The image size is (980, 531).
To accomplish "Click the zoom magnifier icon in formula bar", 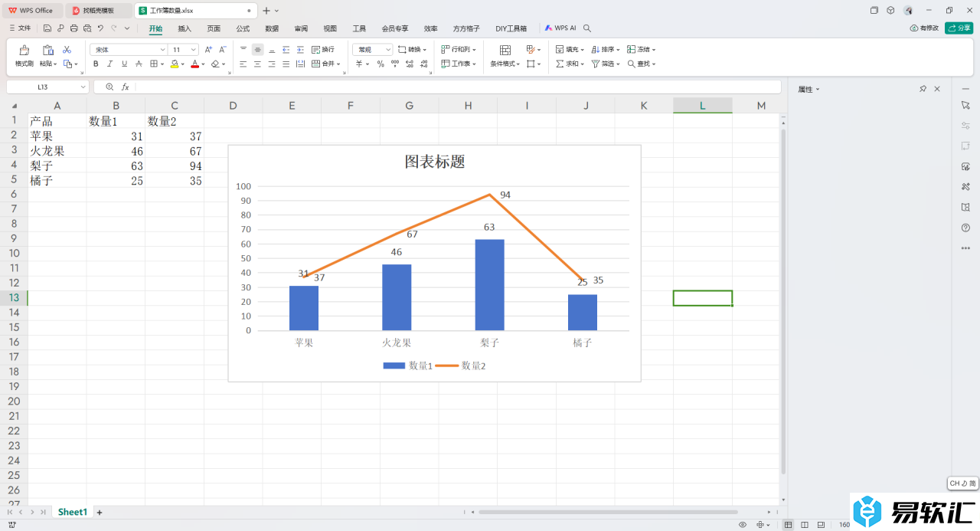I will (x=109, y=87).
